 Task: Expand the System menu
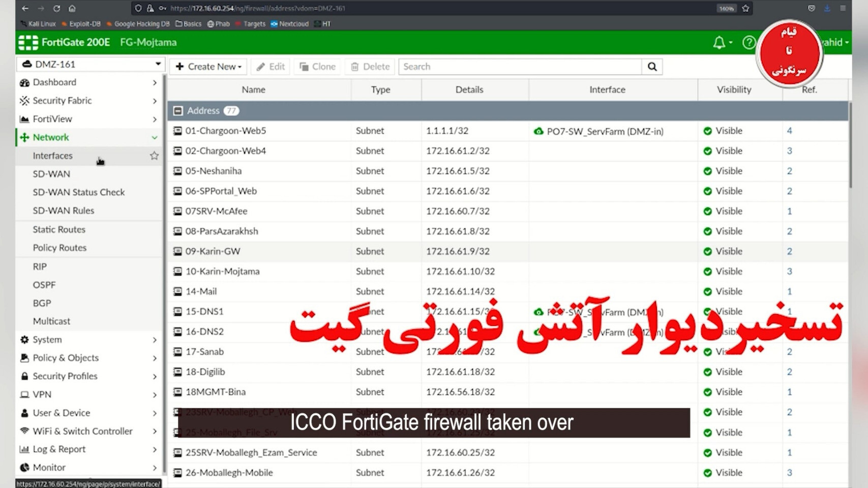[89, 340]
